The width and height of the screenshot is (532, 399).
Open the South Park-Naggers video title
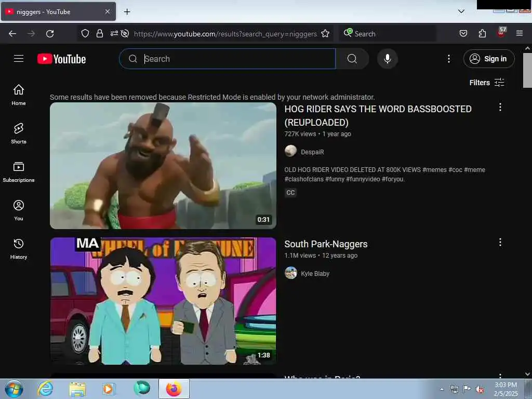326,244
